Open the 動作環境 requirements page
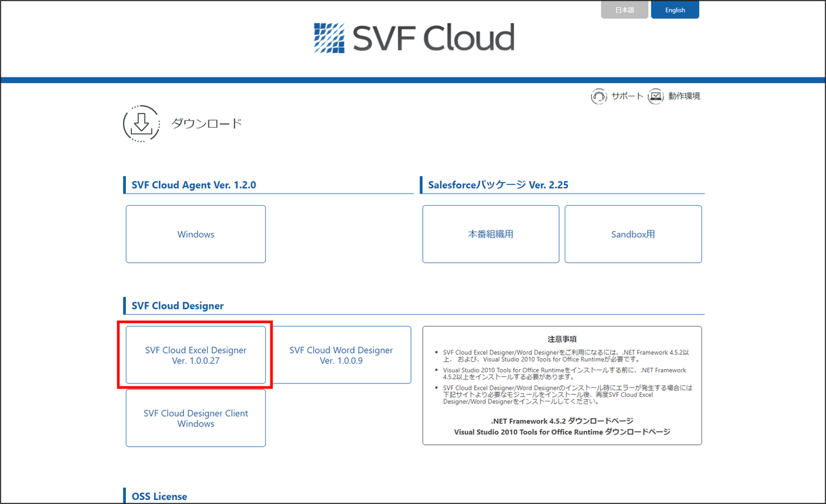Image resolution: width=826 pixels, height=504 pixels. point(683,96)
